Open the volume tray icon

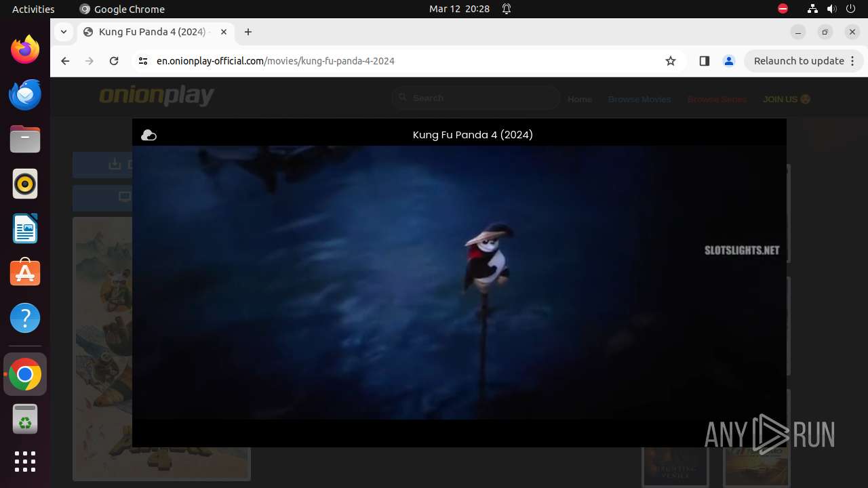click(832, 9)
